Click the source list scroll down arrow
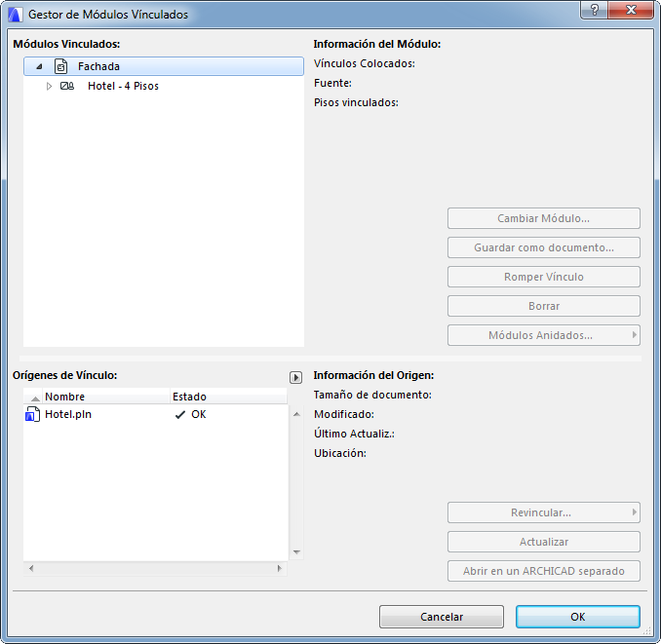Viewport: 661px width, 644px height. pyautogui.click(x=296, y=552)
